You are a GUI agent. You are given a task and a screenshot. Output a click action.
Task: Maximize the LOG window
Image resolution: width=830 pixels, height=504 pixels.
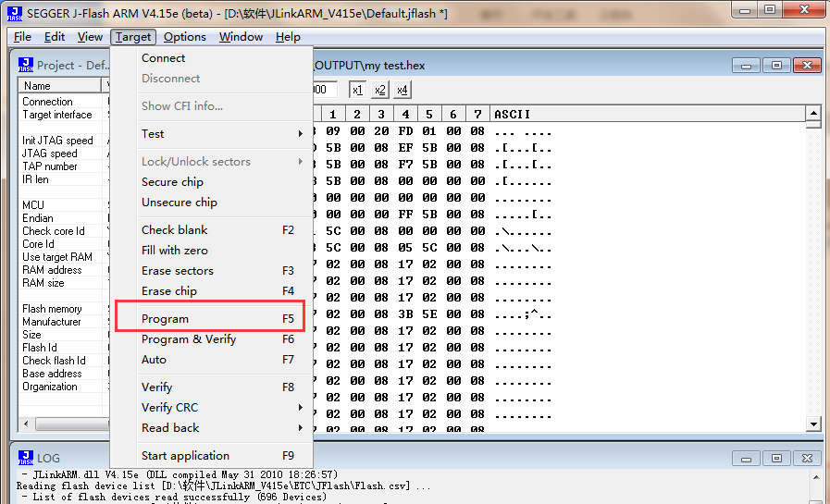tap(776, 459)
